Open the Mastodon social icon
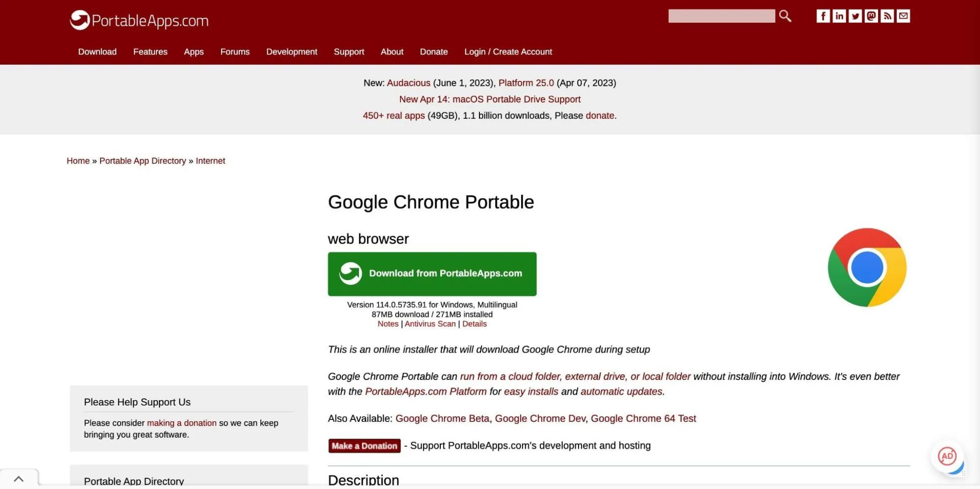The image size is (980, 489). pos(871,16)
